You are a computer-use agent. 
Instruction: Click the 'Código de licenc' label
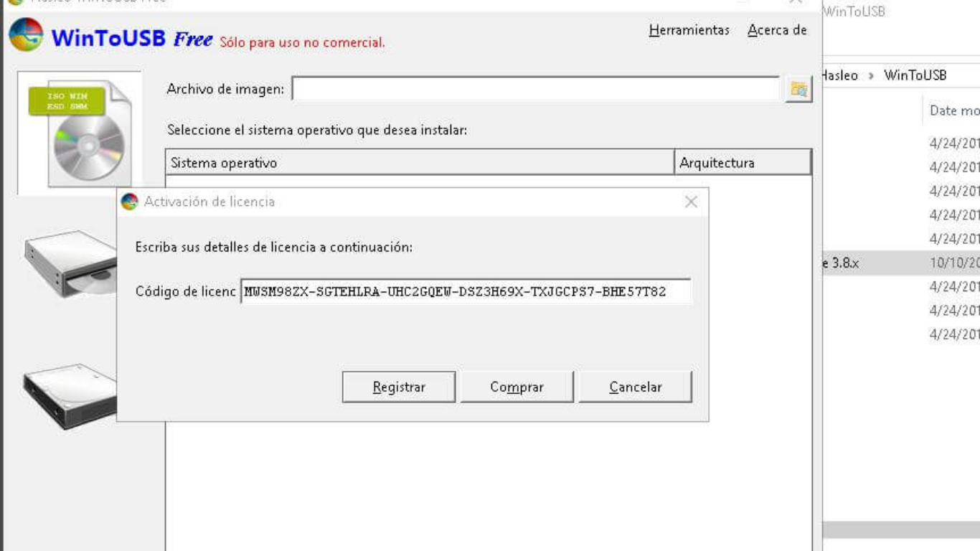186,292
